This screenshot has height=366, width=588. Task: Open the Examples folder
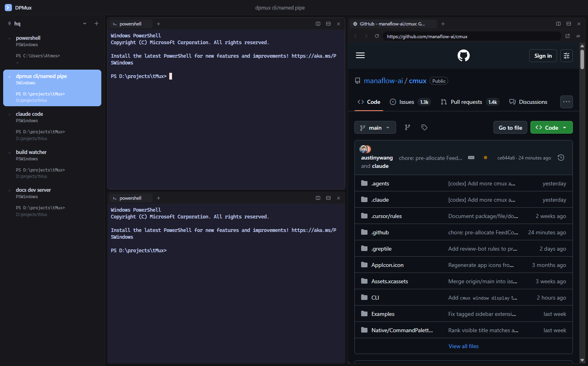[383, 314]
